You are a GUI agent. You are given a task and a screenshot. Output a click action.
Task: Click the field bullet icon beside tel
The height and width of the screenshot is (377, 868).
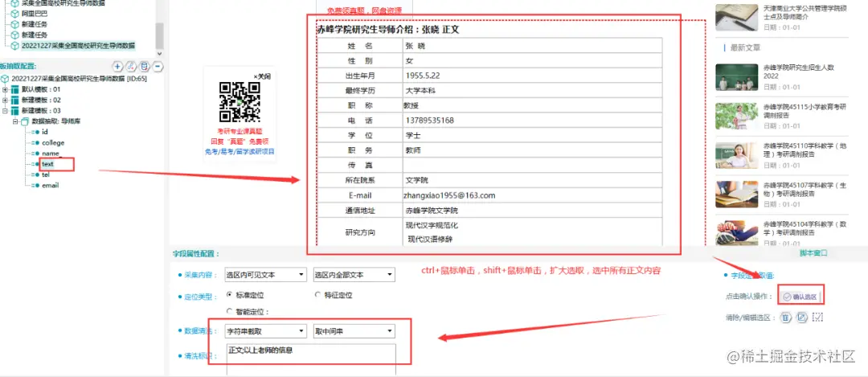tap(36, 175)
